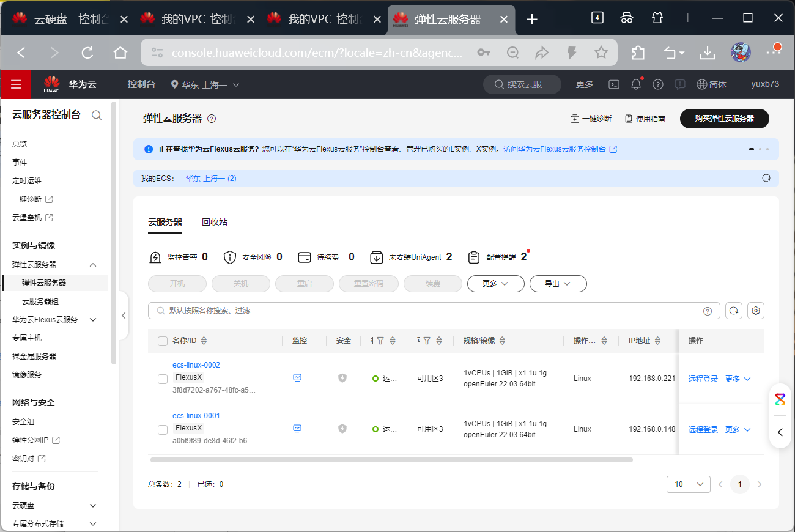795x532 pixels.
Task: Expand 专属分布式存储 sidebar group
Action: tap(93, 524)
